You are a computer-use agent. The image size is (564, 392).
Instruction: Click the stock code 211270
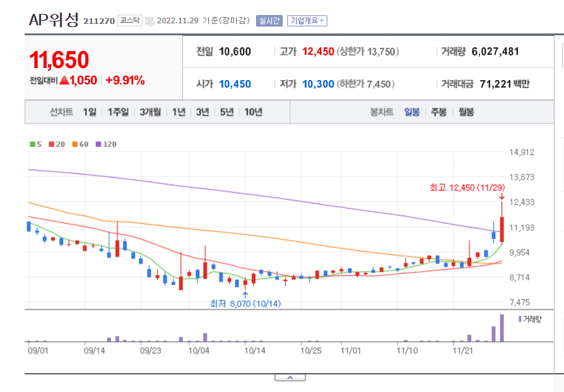(x=99, y=21)
